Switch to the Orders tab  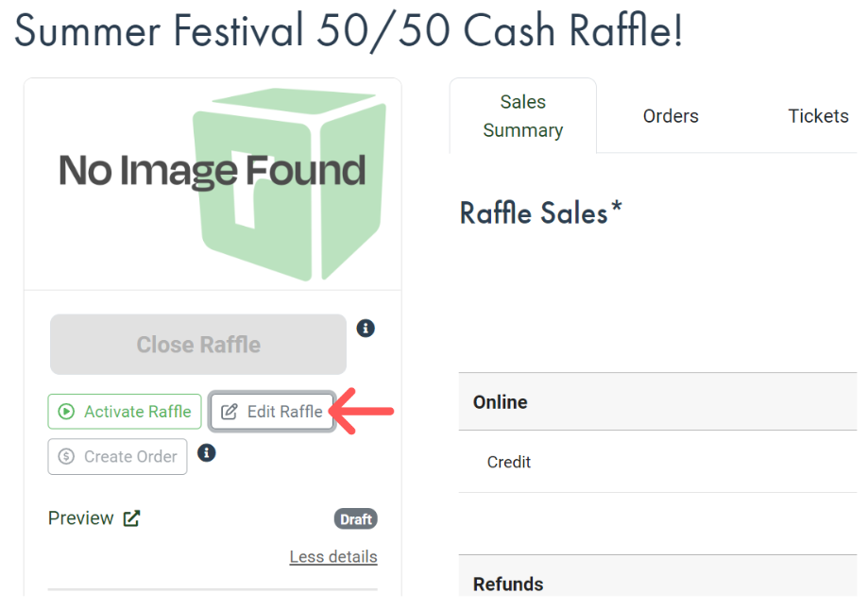[x=670, y=115]
